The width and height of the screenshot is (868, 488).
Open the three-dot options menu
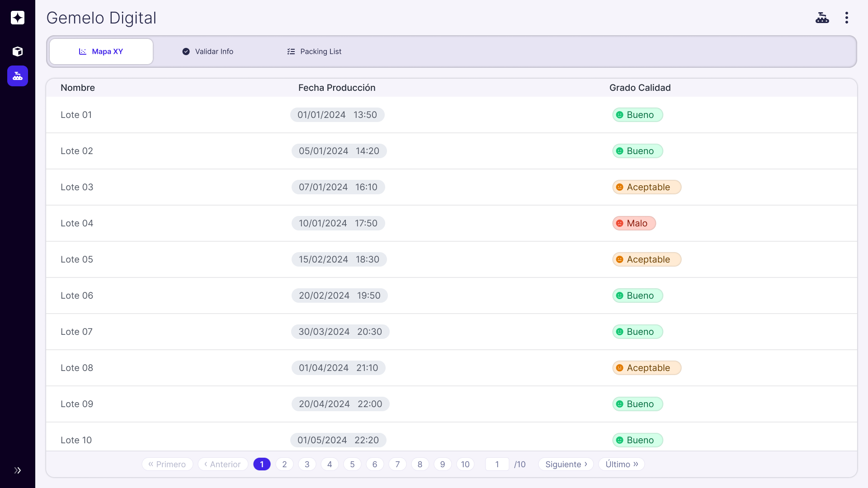[x=846, y=18]
